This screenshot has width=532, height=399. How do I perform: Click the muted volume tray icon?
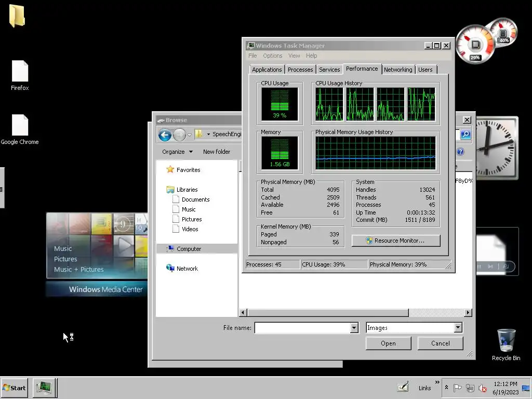pyautogui.click(x=482, y=388)
